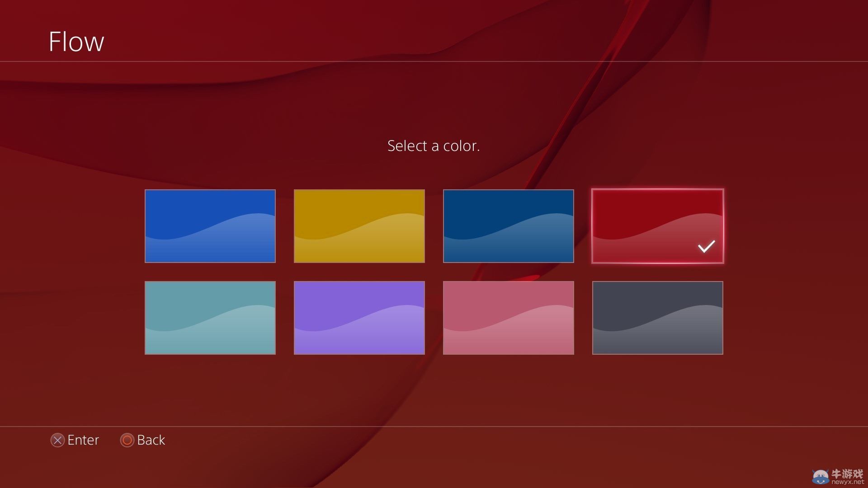Image resolution: width=868 pixels, height=488 pixels.
Task: Click the circle Back button icon
Action: pyautogui.click(x=127, y=440)
